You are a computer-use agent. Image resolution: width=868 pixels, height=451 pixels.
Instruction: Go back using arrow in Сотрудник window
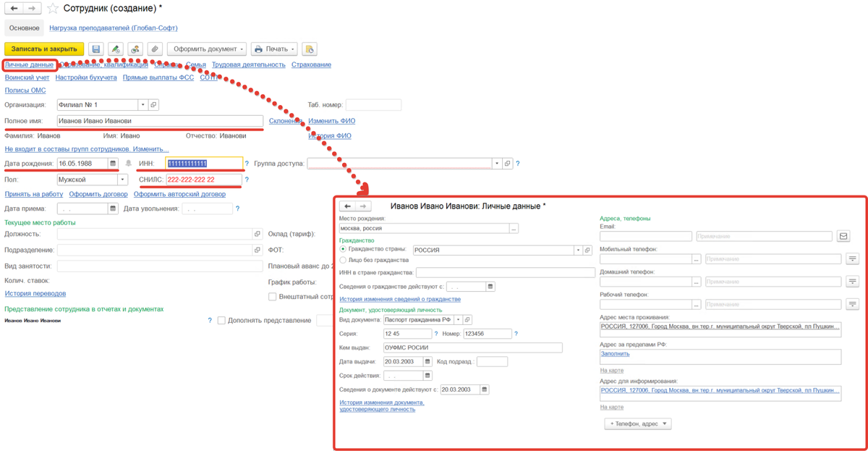(14, 9)
